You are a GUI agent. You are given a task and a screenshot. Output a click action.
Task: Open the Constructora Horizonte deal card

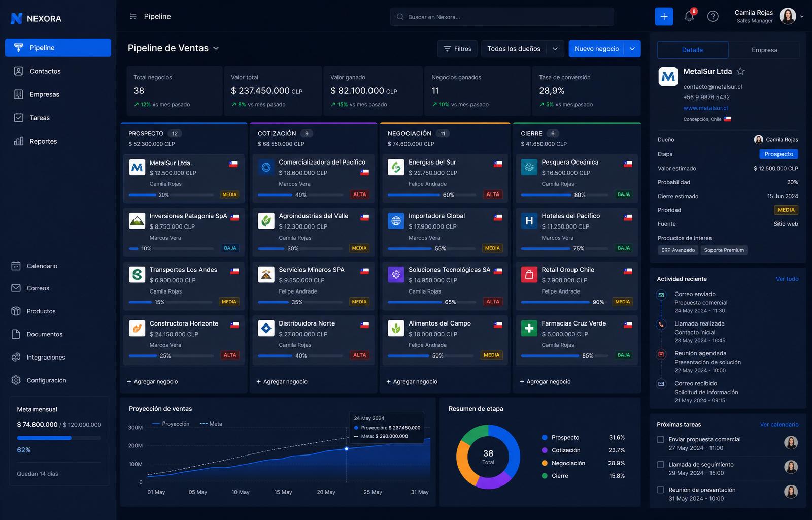184,339
